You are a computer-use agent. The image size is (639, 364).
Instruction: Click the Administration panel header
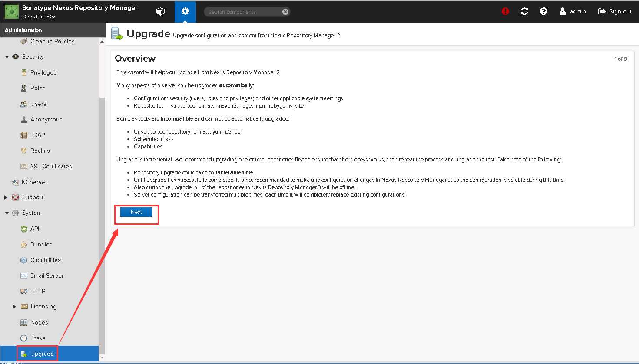[53, 30]
